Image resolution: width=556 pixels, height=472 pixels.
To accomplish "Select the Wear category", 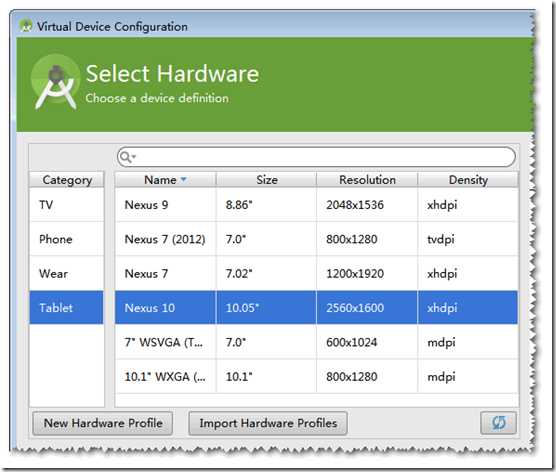I will coord(66,273).
